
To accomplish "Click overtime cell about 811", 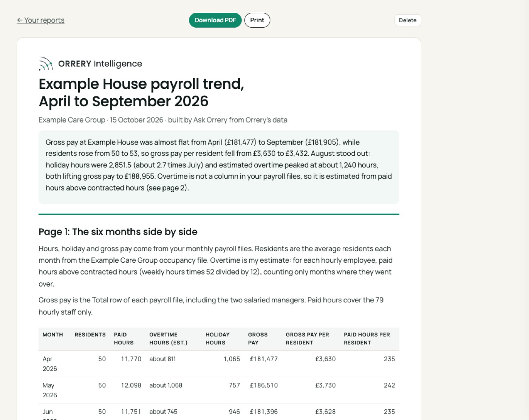I will click(x=162, y=359).
